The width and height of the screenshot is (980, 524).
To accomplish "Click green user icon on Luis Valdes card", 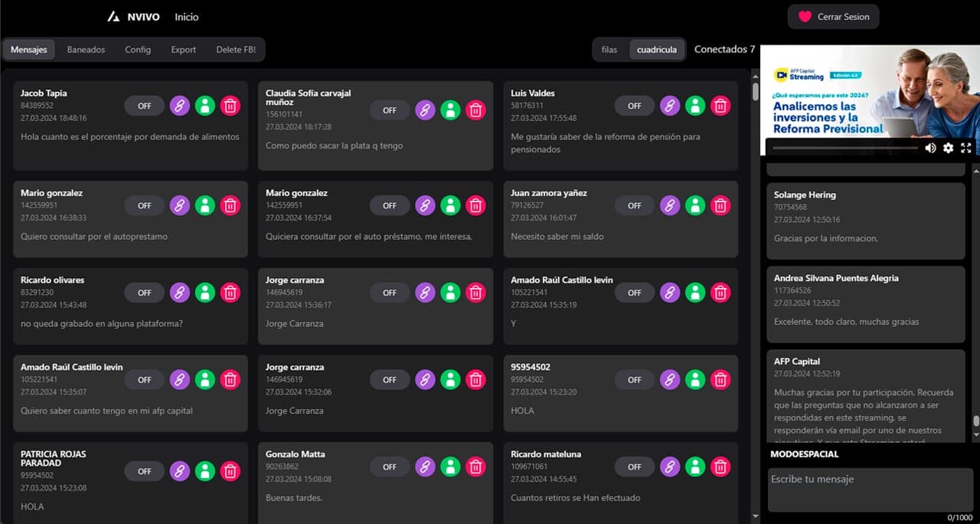I will coord(695,106).
